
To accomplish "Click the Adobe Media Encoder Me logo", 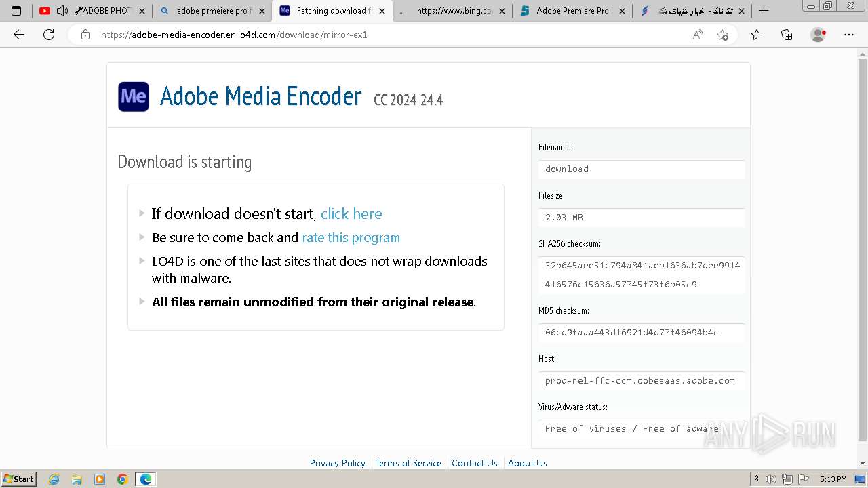I will (134, 97).
